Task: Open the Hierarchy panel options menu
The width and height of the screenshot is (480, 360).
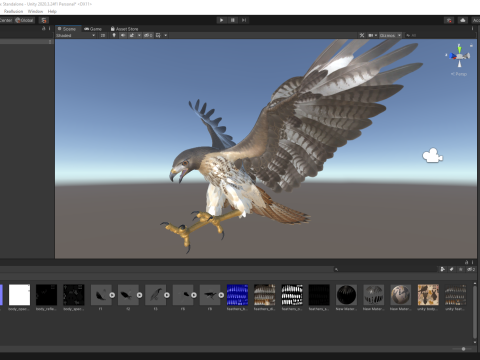Action: tap(50, 29)
